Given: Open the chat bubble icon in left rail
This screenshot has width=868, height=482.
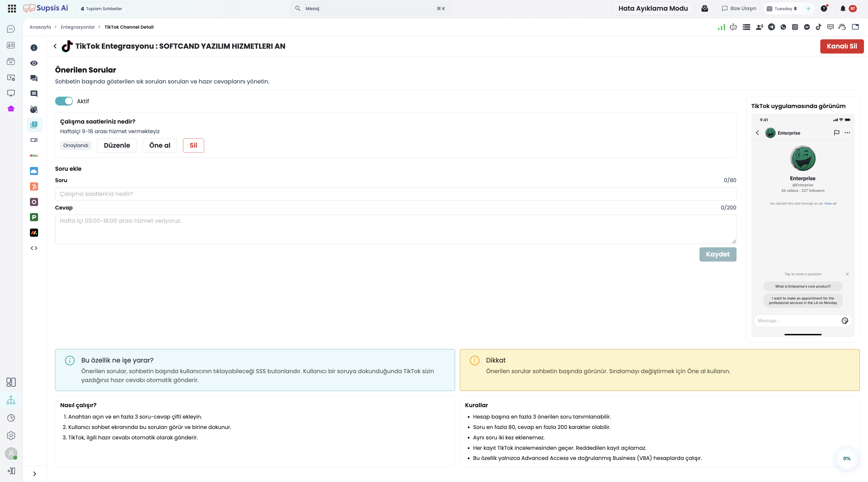Looking at the screenshot, I should [11, 29].
